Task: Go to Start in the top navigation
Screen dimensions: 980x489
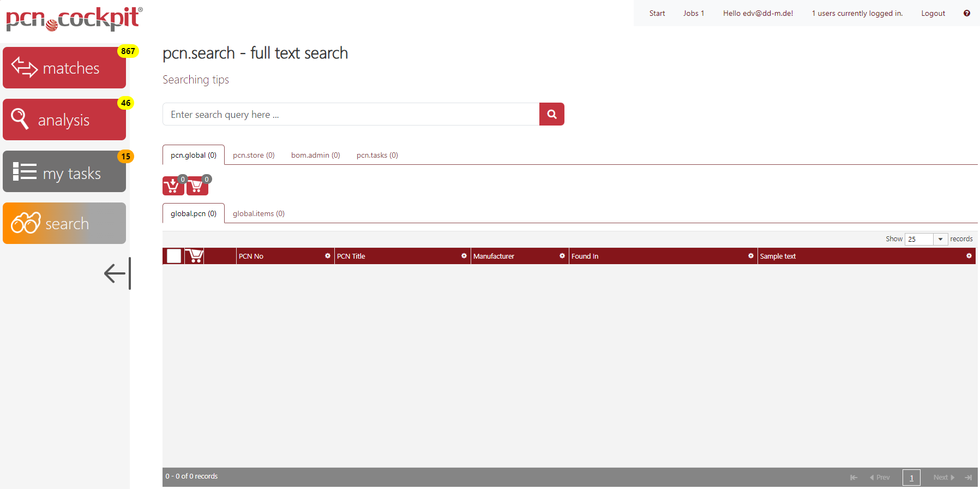Action: pos(657,13)
